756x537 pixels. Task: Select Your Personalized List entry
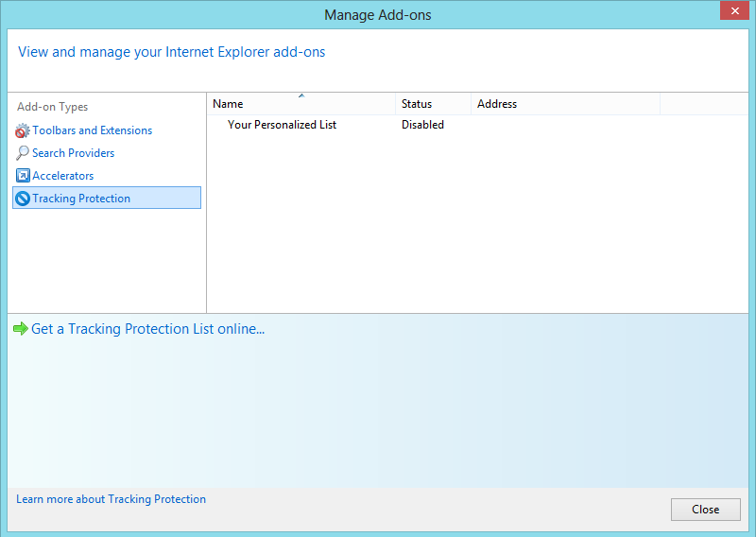[x=282, y=125]
